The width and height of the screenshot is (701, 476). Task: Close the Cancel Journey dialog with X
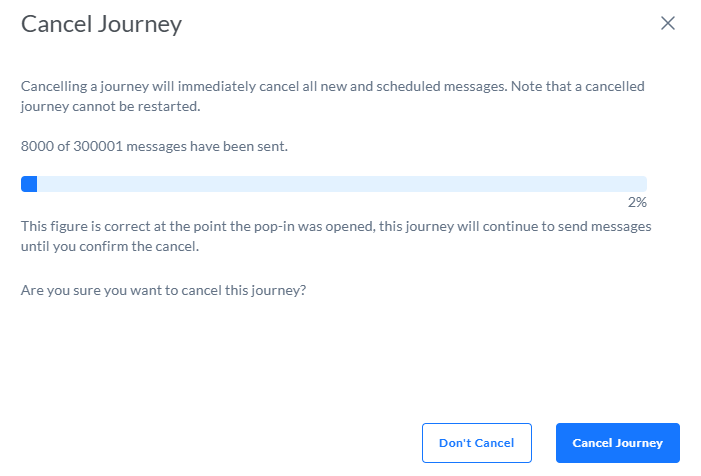(668, 23)
